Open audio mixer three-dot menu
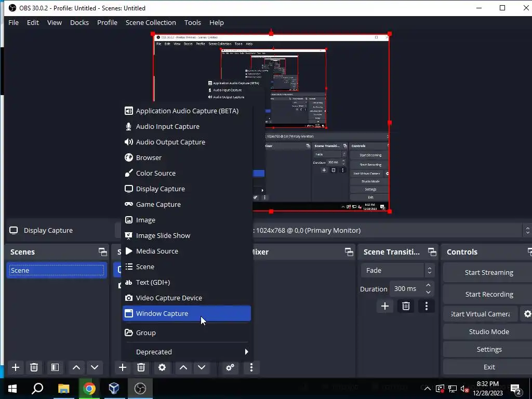The image size is (532, 399). click(x=251, y=367)
